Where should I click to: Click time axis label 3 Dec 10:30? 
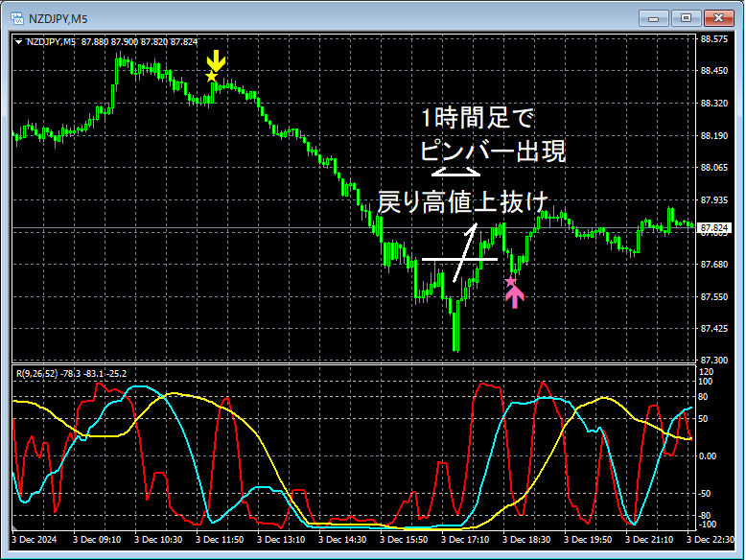(x=158, y=540)
